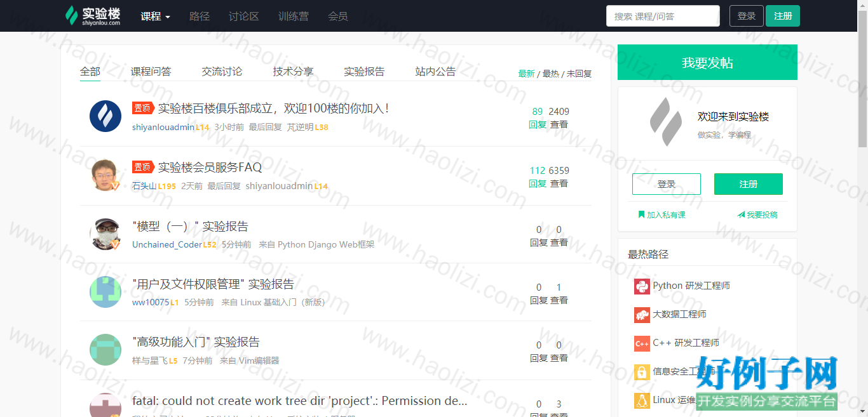Open 石头山's username link

click(x=144, y=186)
